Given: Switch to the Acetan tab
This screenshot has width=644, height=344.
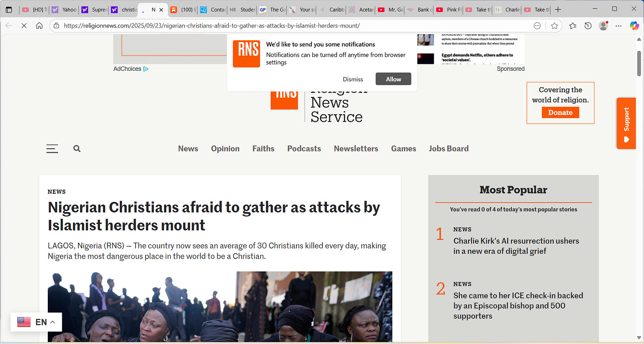Looking at the screenshot, I should [360, 9].
